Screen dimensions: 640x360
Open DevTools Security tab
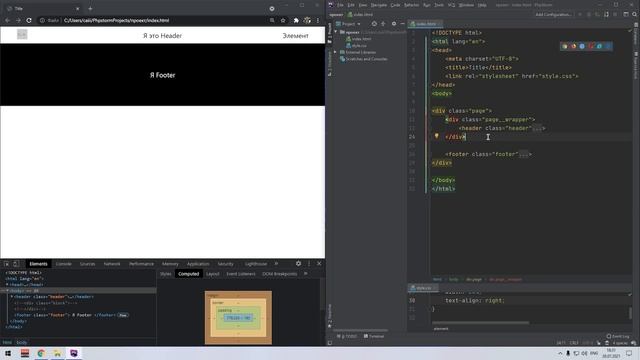pyautogui.click(x=225, y=264)
